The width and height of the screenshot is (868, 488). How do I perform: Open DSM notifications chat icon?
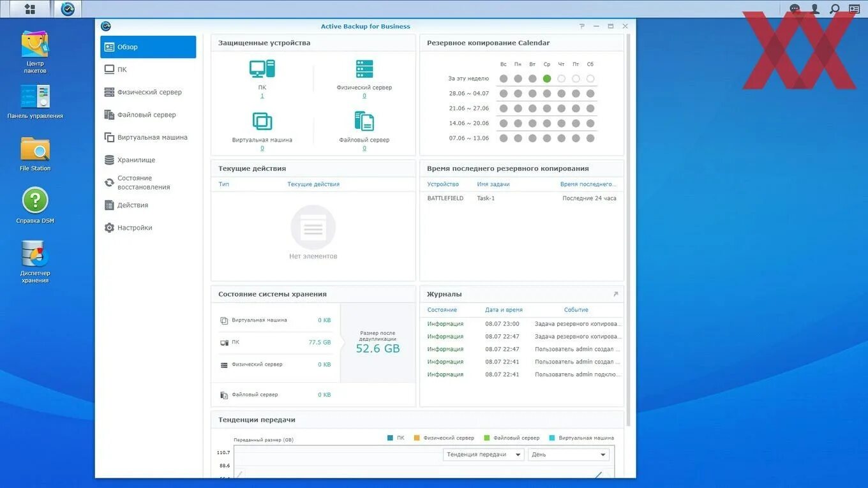(795, 9)
